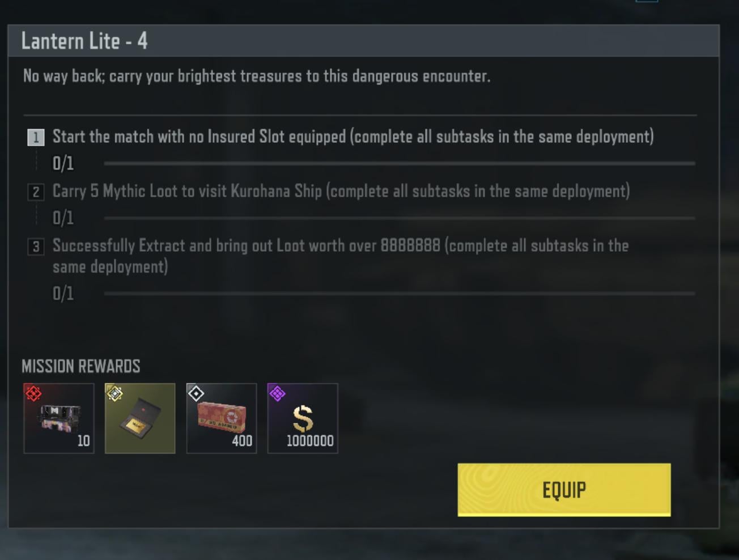Screen dimensions: 739x560
Task: Click the subtask number 2 box
Action: click(x=36, y=192)
